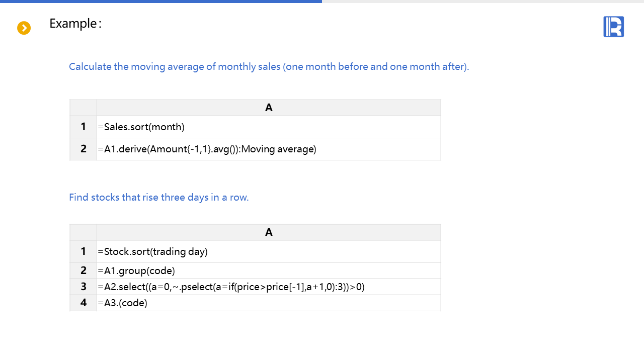644x362 pixels.
Task: Click the "Find stocks that rise" description
Action: (x=158, y=197)
